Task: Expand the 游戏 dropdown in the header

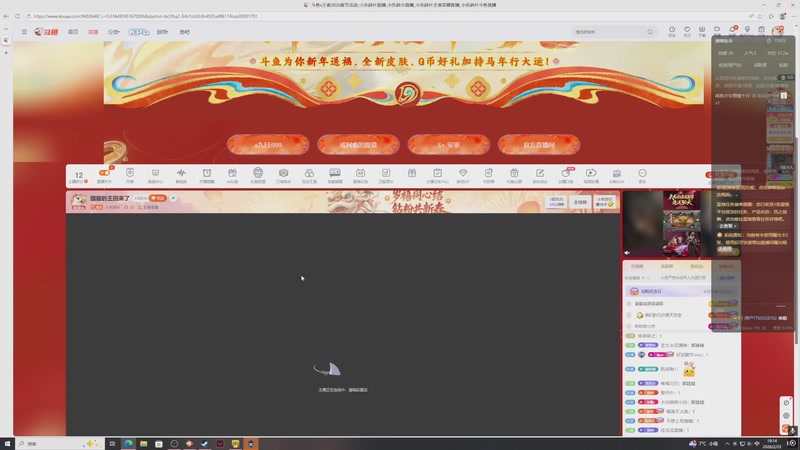Action: coord(162,32)
